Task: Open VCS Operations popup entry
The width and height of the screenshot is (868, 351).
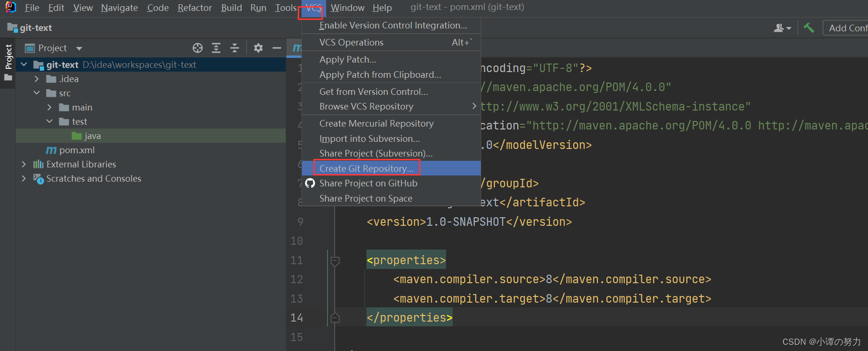Action: pos(392,42)
